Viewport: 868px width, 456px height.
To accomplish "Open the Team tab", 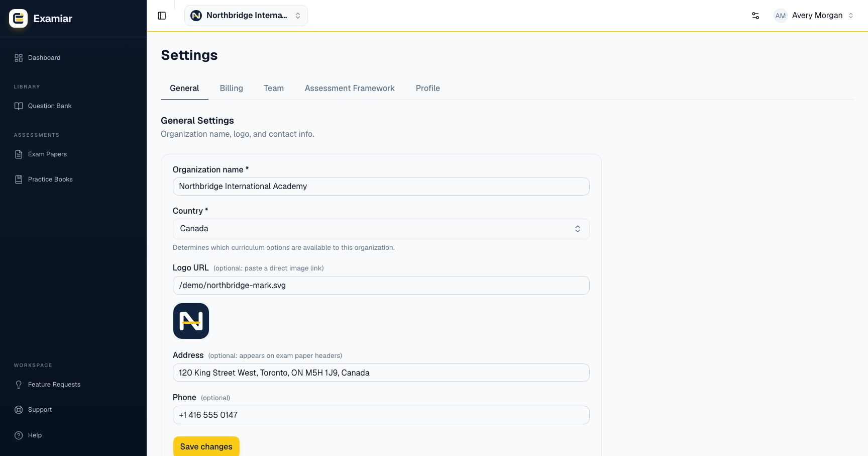I will (x=274, y=88).
